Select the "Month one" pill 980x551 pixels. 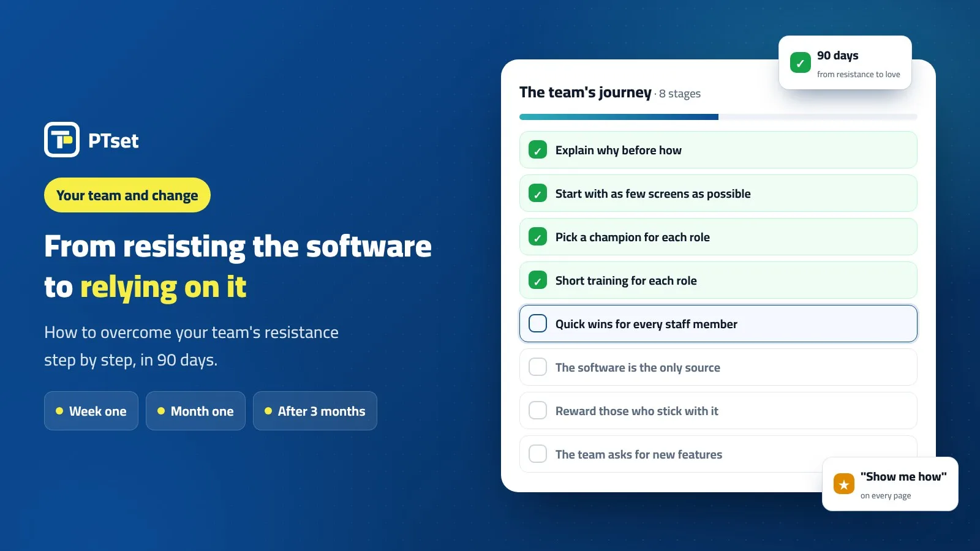point(195,411)
